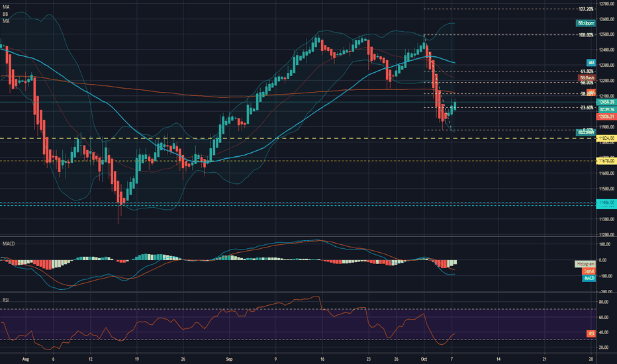Viewport: 617px width, 364px height.
Task: Click the blue MACD label tag
Action: point(589,278)
